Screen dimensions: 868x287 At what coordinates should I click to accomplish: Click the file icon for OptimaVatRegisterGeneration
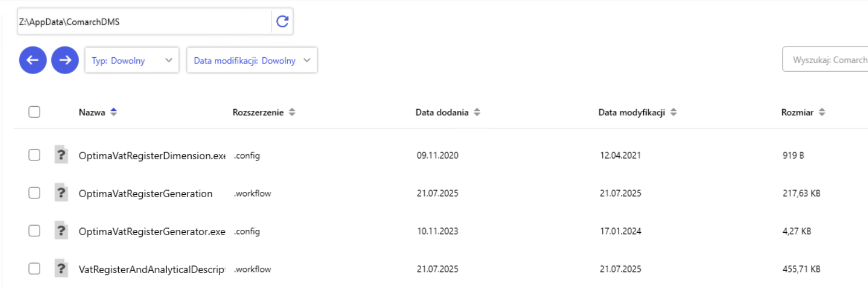61,193
